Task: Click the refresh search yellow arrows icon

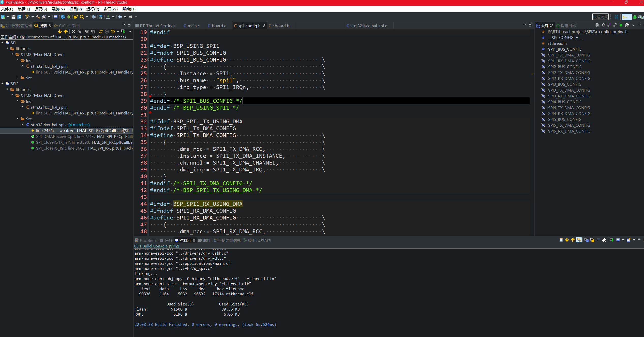Action: (101, 32)
